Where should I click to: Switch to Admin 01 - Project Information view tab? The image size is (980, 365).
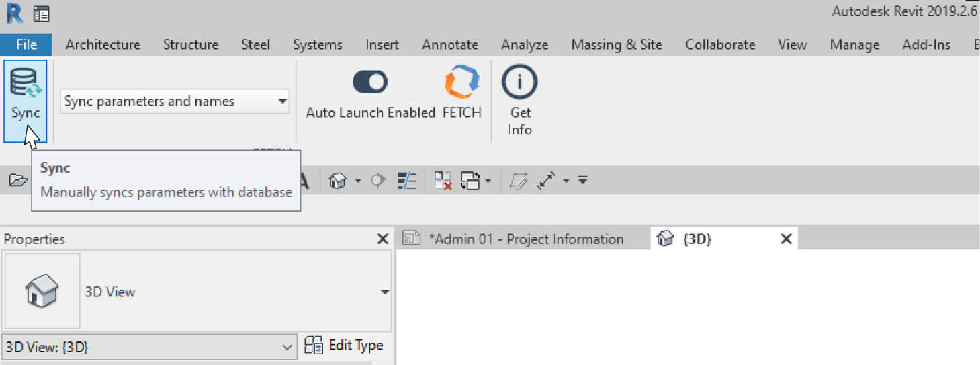(526, 239)
